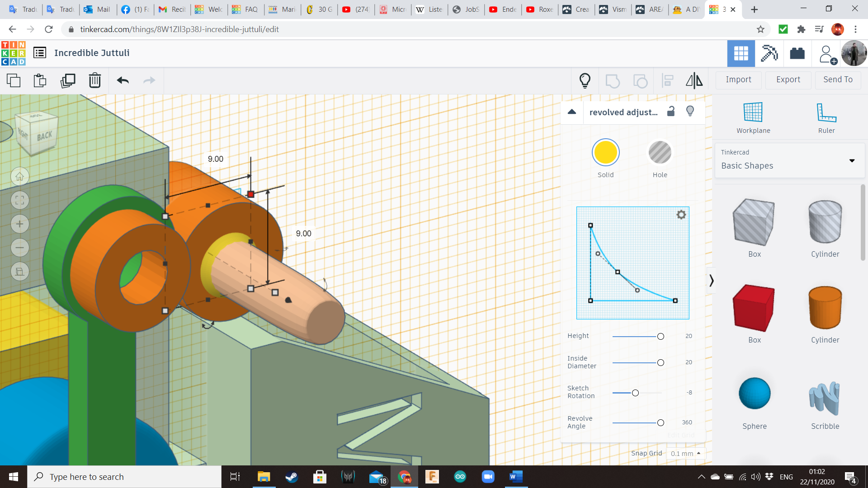Add a blue Sphere shape
Screen dimensions: 868x488
click(754, 394)
